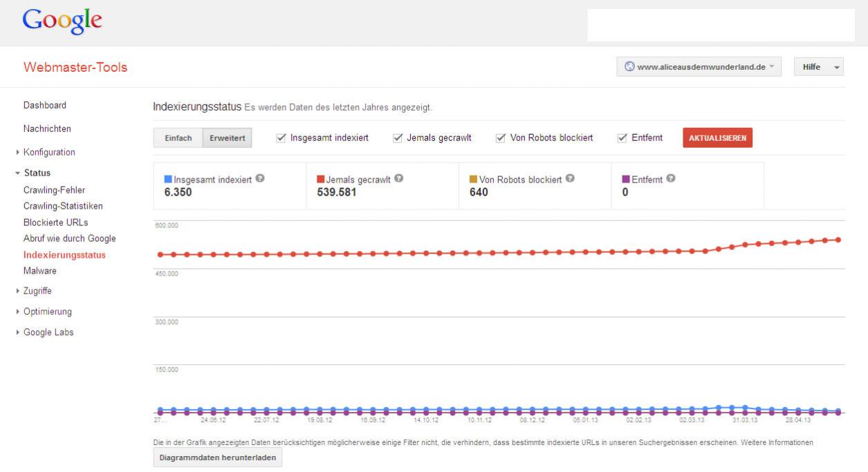
Task: Disable the Von Robots blockiert checkbox
Action: 501,138
